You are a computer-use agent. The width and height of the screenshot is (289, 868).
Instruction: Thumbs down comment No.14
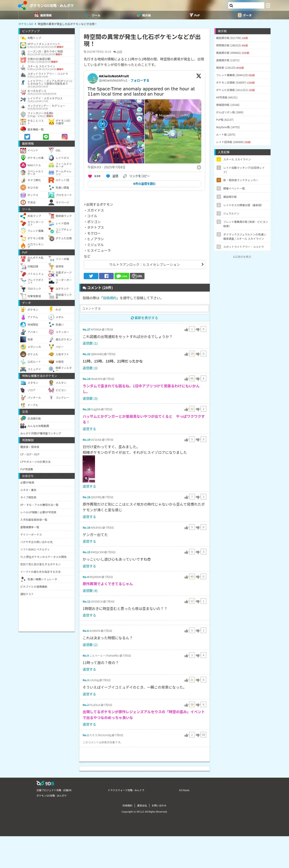click(x=198, y=379)
